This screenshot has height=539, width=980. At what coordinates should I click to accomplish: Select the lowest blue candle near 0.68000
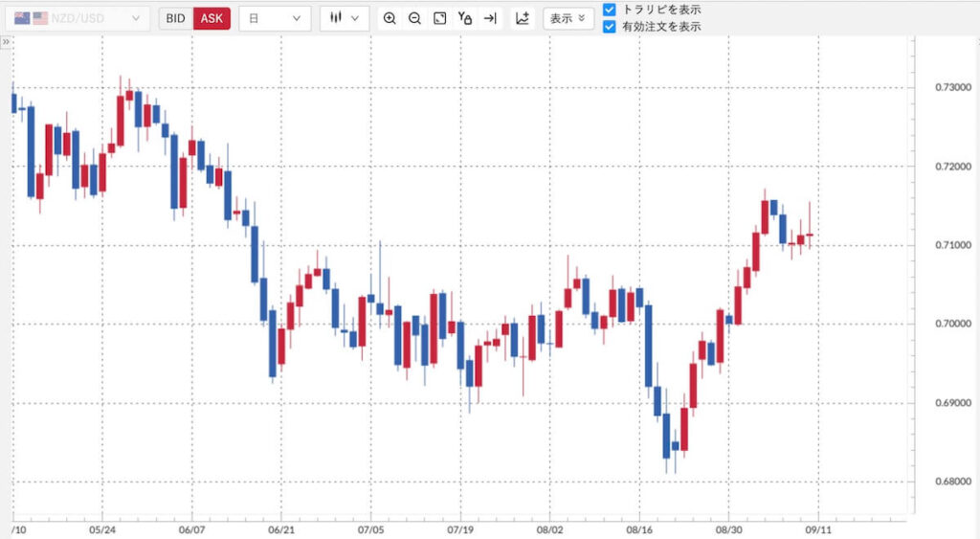pyautogui.click(x=666, y=436)
